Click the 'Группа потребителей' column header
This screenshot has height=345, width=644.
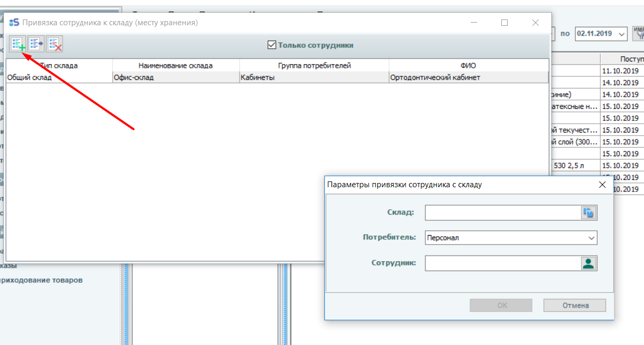click(x=314, y=66)
